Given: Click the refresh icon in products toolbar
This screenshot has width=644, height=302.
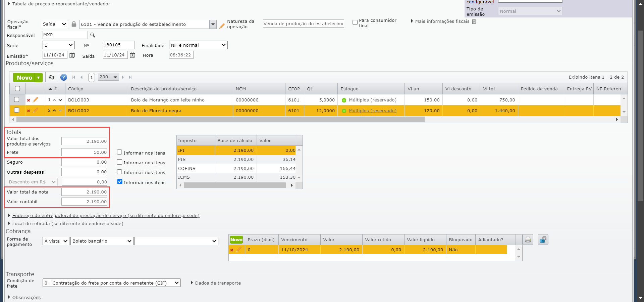Looking at the screenshot, I should (x=51, y=77).
